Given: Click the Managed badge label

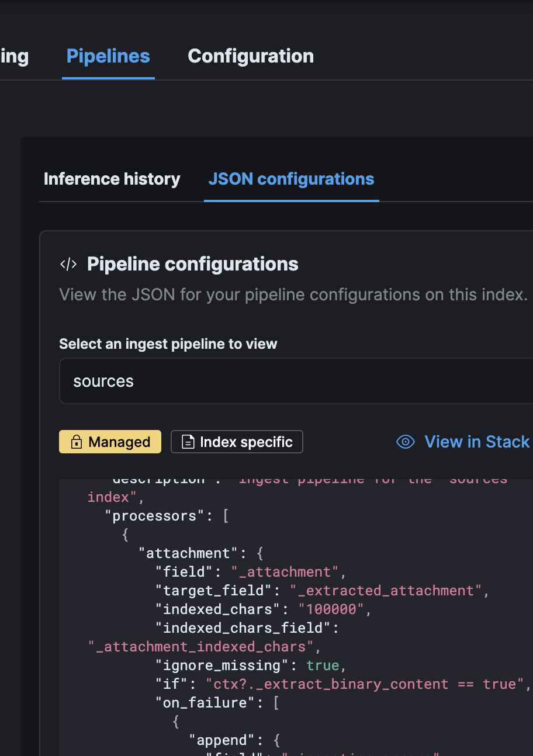Looking at the screenshot, I should pyautogui.click(x=119, y=442).
